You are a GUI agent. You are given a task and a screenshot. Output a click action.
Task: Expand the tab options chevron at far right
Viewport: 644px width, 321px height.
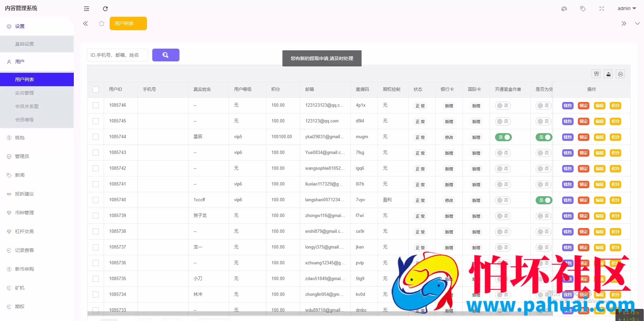click(637, 23)
